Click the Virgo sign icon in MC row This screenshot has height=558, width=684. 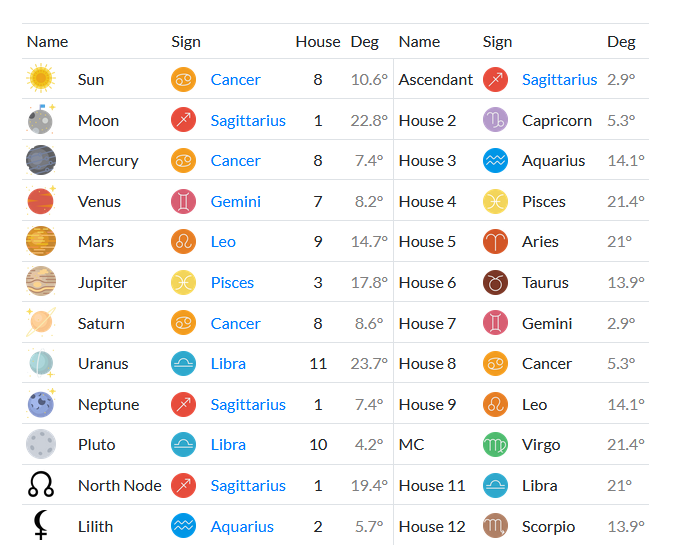tap(496, 445)
